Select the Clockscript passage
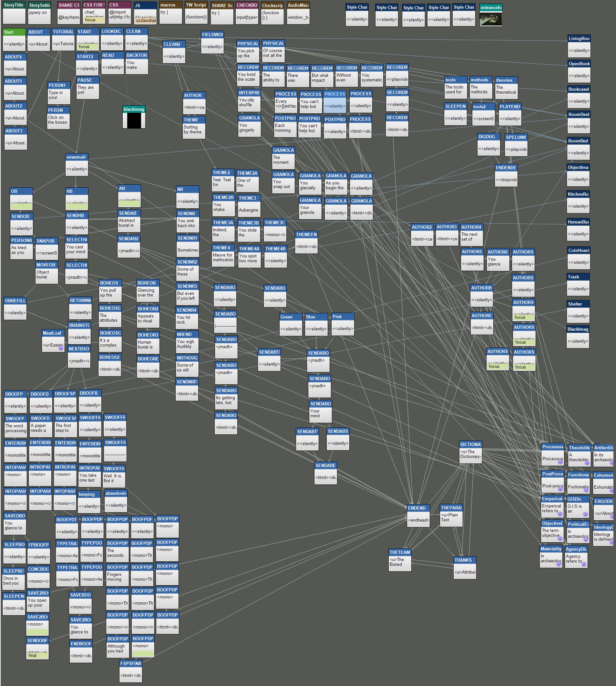The width and height of the screenshot is (616, 686). pos(272,14)
